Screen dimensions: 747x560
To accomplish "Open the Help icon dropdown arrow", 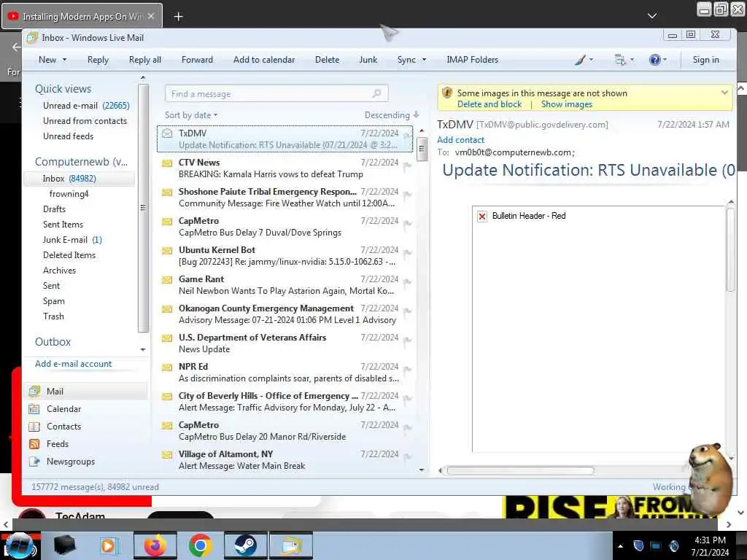I will tap(665, 60).
